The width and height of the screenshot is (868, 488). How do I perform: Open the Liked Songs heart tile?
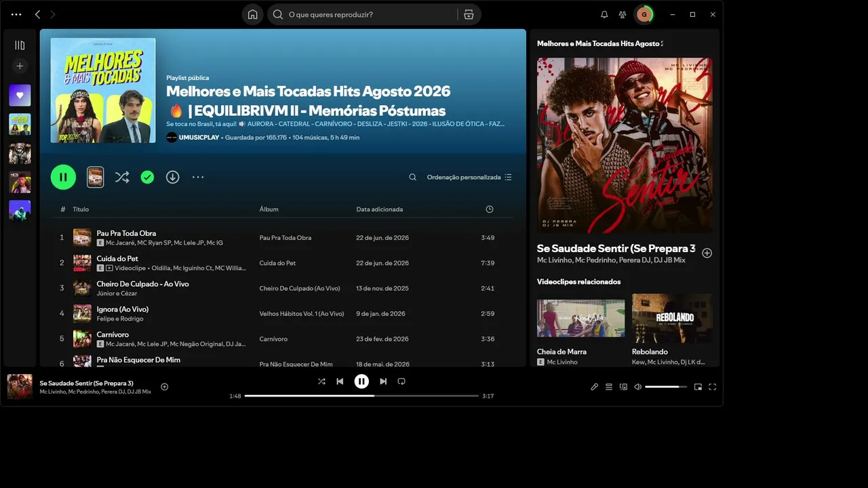[20, 96]
